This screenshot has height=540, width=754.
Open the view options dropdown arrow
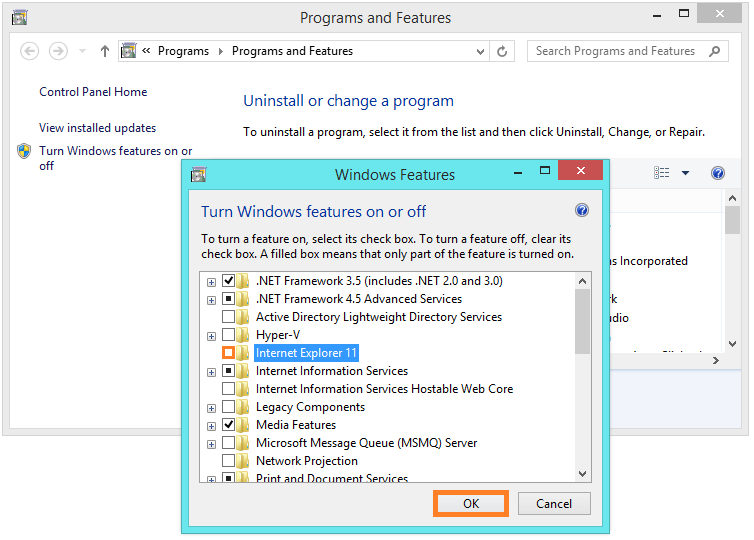point(685,173)
